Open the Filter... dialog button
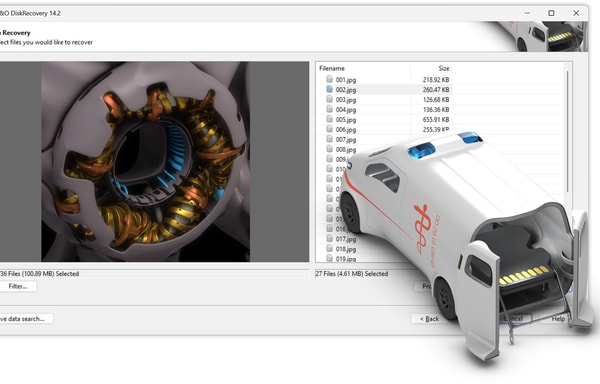Image resolution: width=600 pixels, height=384 pixels. 18,286
